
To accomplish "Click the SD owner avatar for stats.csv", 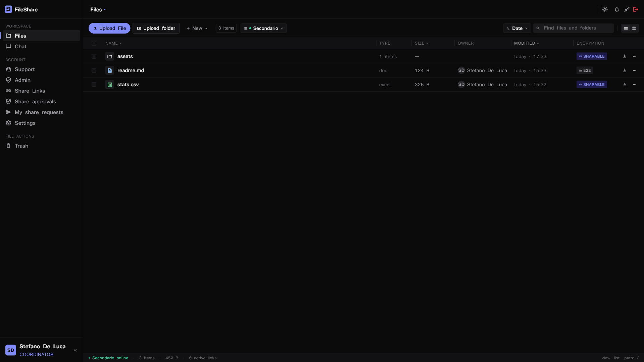I will tap(461, 85).
